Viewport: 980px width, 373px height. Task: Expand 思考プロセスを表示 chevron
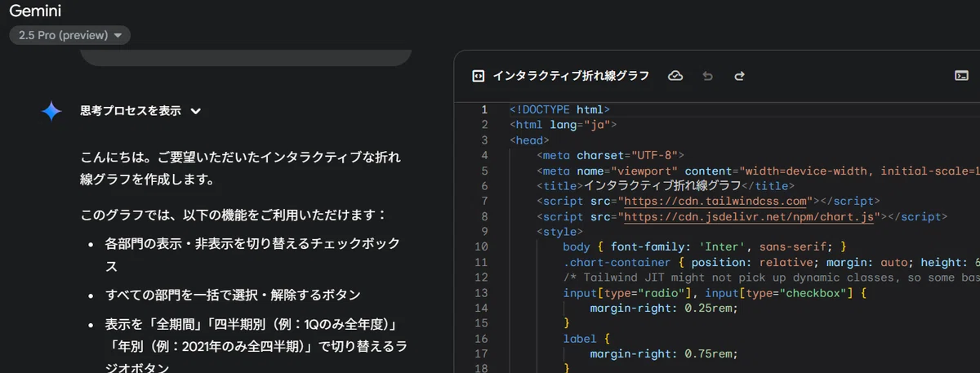(196, 111)
